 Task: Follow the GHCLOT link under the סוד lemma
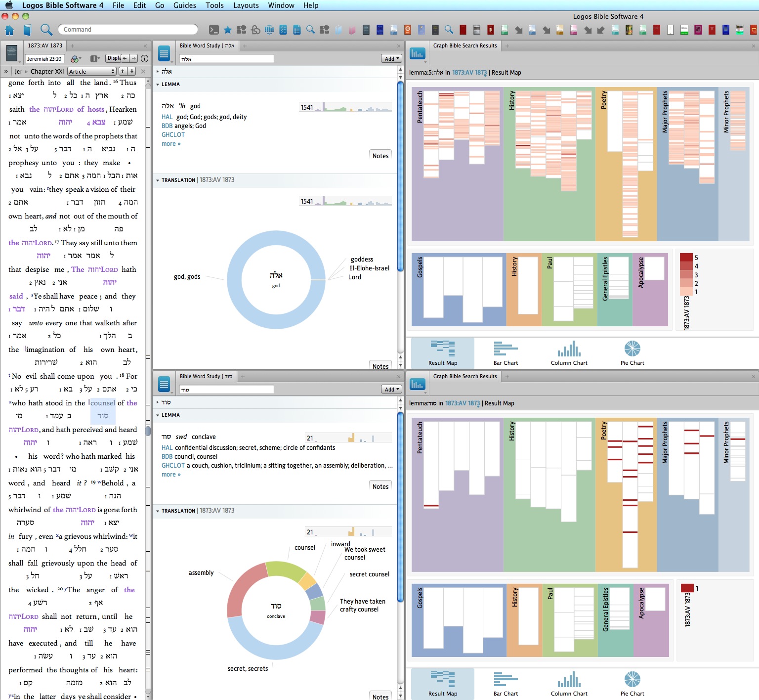[173, 466]
